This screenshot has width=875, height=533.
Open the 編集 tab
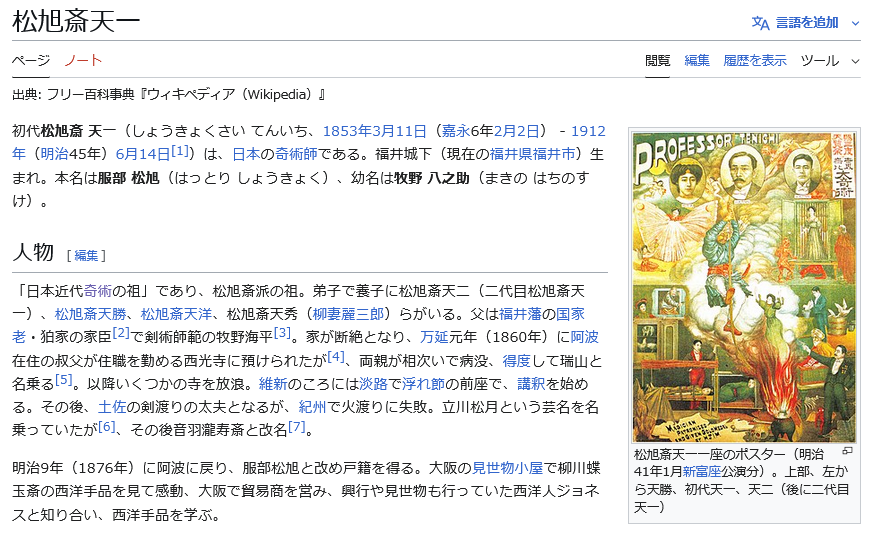(x=697, y=60)
